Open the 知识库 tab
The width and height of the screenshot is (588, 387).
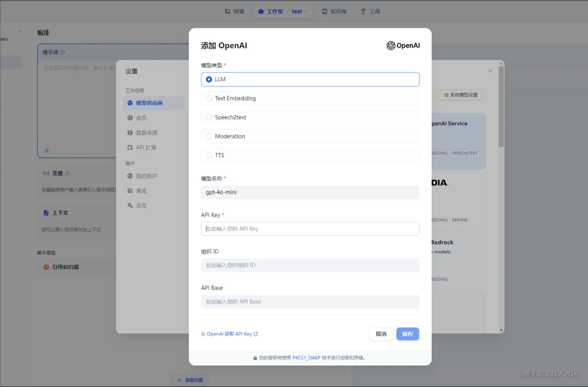pos(334,11)
